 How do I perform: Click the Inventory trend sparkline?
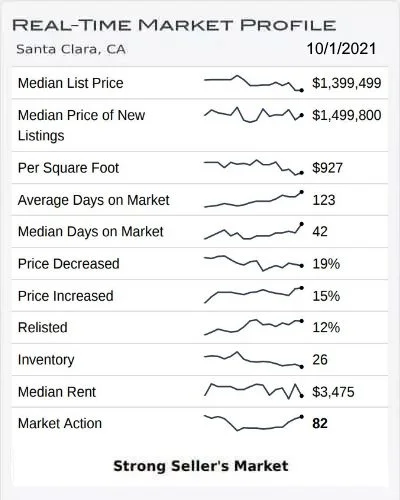254,359
